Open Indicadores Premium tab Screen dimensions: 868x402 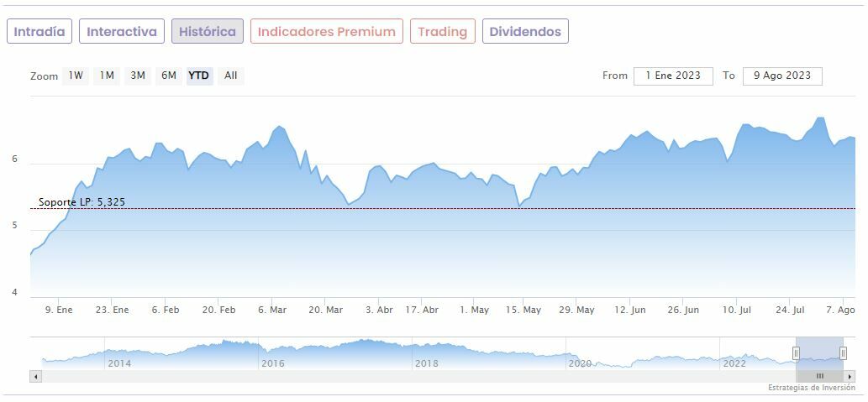click(x=326, y=32)
